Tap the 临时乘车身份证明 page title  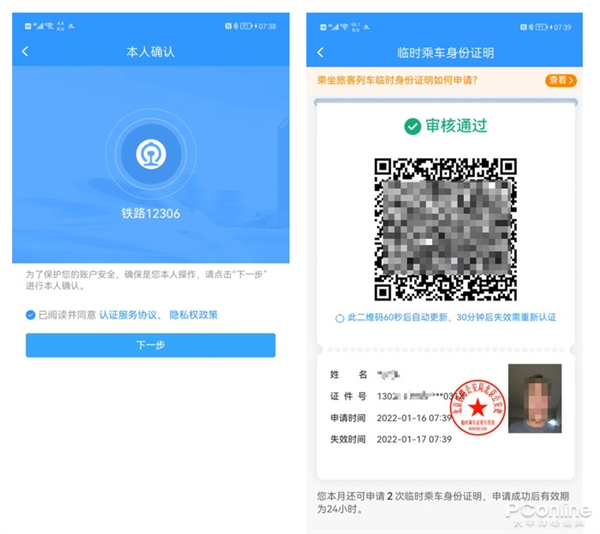coord(445,52)
